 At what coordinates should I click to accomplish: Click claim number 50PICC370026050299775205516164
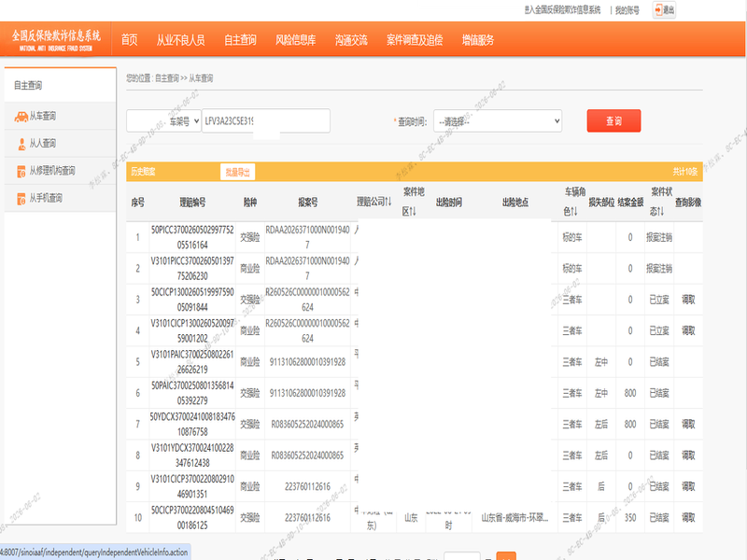(x=192, y=237)
